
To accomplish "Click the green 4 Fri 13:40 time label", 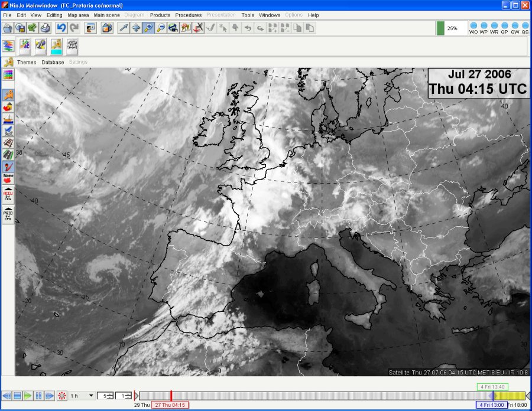I will click(492, 387).
